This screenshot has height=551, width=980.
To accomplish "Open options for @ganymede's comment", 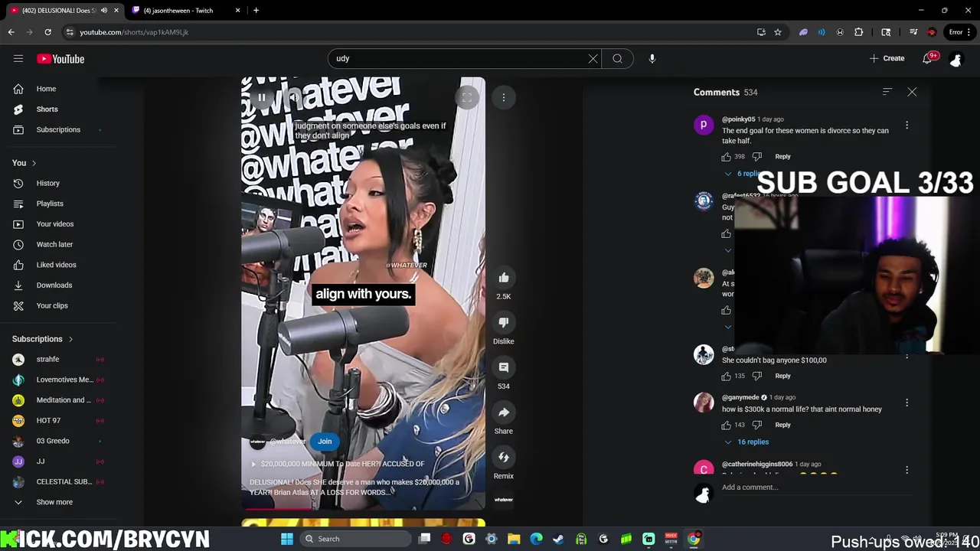I will (x=907, y=403).
